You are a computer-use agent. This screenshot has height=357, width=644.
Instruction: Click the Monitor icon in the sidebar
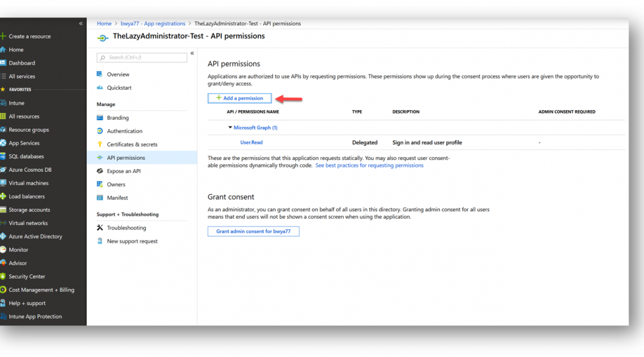tap(3, 250)
